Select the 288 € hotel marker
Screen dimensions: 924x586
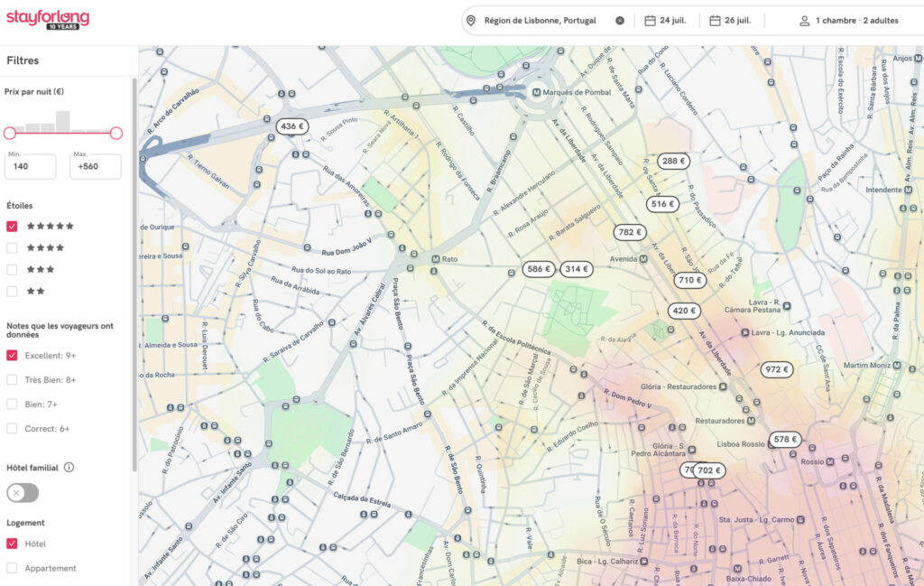pos(673,161)
